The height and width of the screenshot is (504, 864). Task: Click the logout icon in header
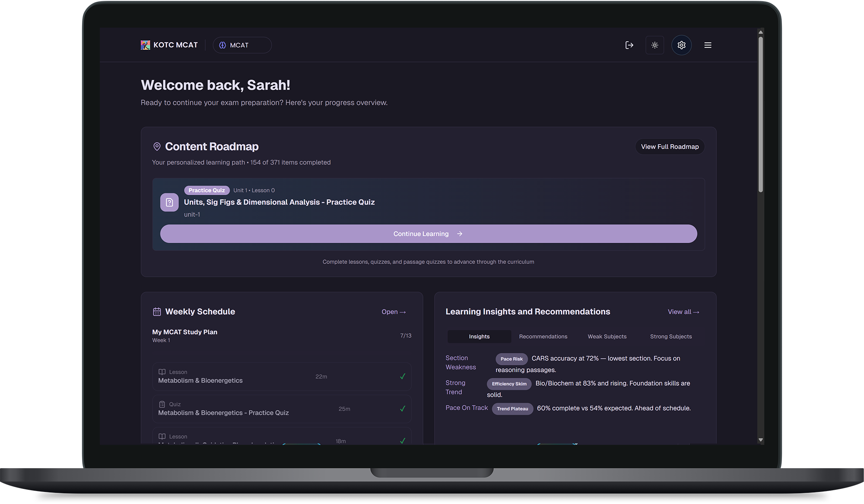pyautogui.click(x=629, y=45)
